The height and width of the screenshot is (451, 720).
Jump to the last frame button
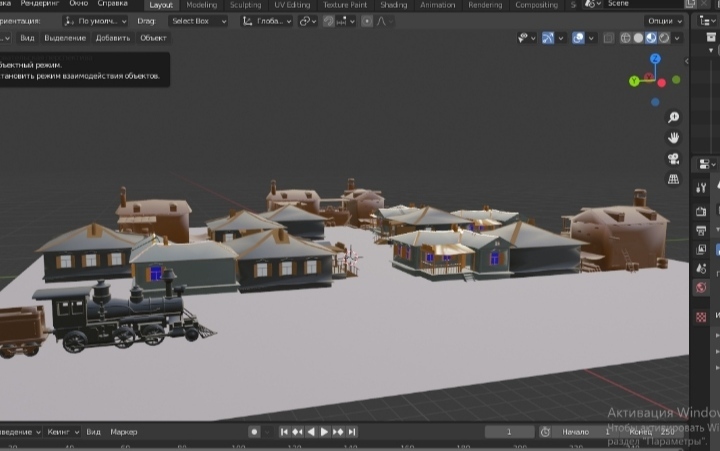[x=352, y=432]
